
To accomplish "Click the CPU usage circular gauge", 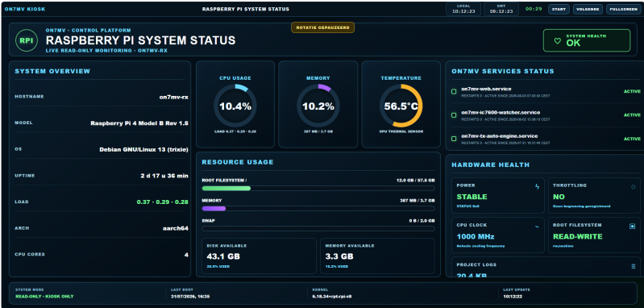I will pyautogui.click(x=235, y=106).
